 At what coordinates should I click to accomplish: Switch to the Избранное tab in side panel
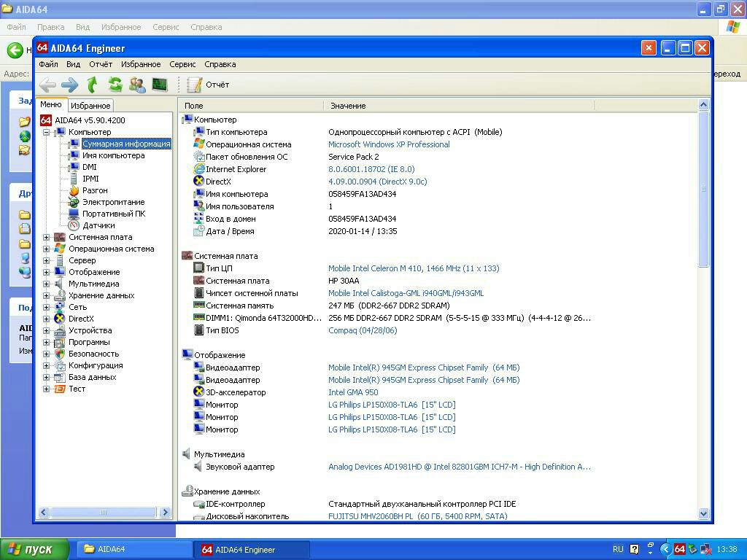[x=90, y=106]
